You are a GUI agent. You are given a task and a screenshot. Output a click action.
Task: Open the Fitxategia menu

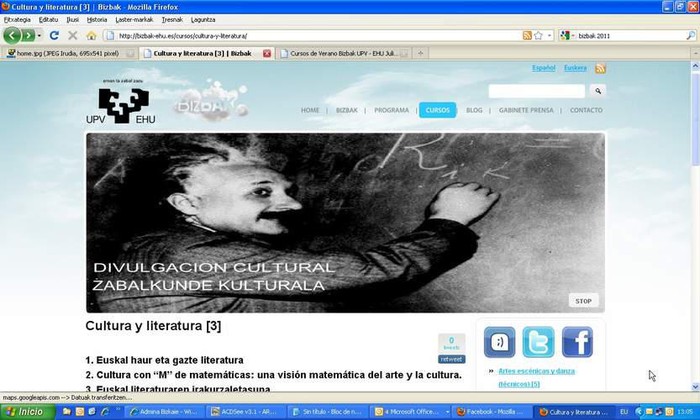[x=17, y=20]
